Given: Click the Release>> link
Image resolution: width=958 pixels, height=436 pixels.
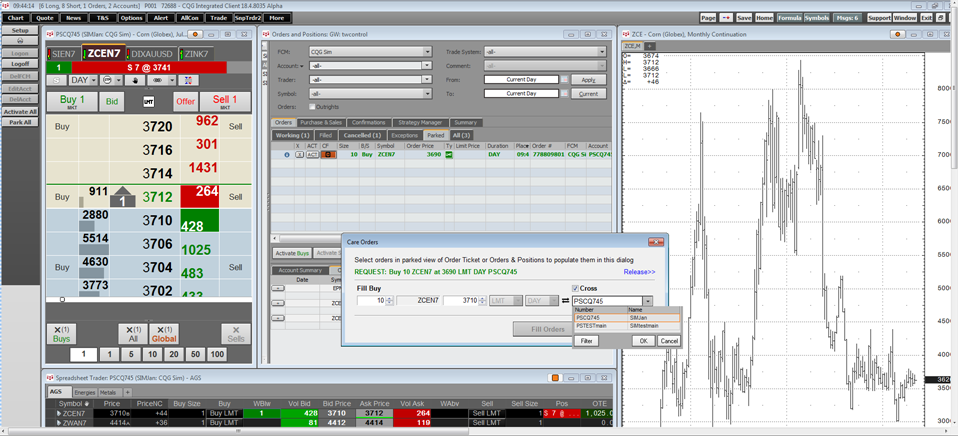Looking at the screenshot, I should point(639,271).
